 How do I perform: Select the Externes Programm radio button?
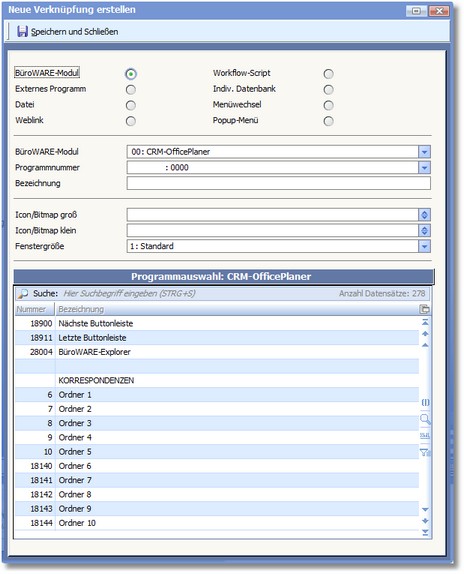pos(131,90)
